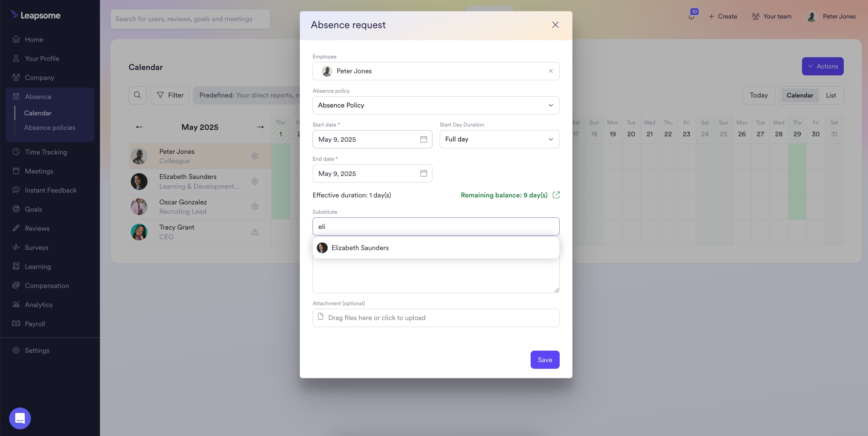Open the chat support bubble icon
This screenshot has width=868, height=436.
click(20, 418)
